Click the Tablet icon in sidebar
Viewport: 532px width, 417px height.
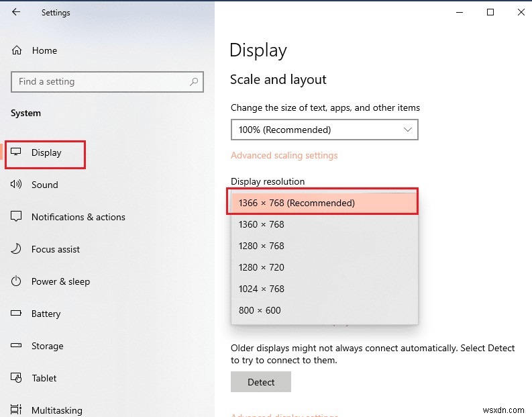(17, 378)
